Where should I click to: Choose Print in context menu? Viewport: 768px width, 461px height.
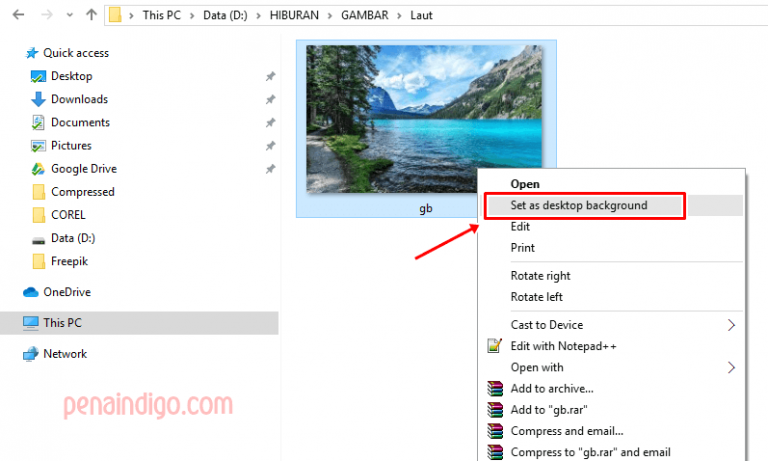coord(523,247)
